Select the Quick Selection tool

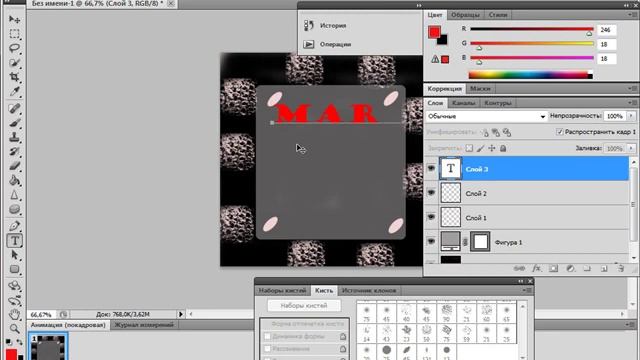[14, 63]
